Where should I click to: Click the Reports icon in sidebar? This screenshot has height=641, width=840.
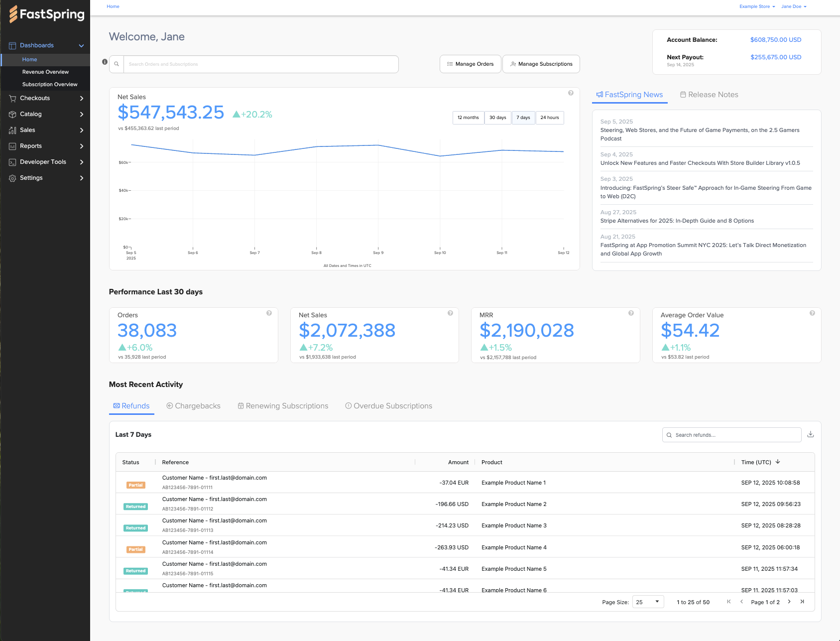tap(12, 146)
